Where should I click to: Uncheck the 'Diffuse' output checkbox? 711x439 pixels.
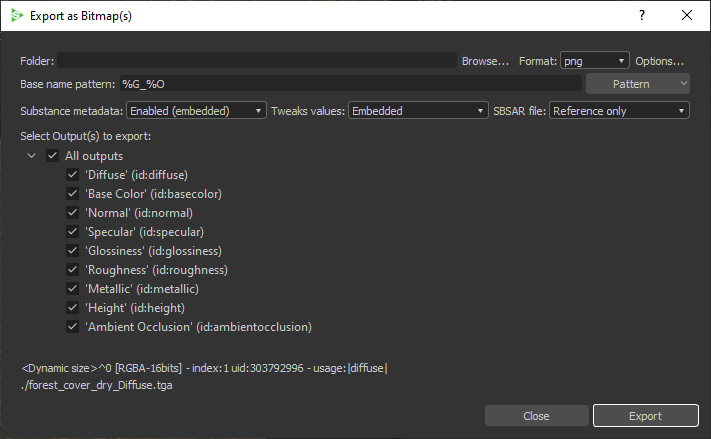click(73, 175)
